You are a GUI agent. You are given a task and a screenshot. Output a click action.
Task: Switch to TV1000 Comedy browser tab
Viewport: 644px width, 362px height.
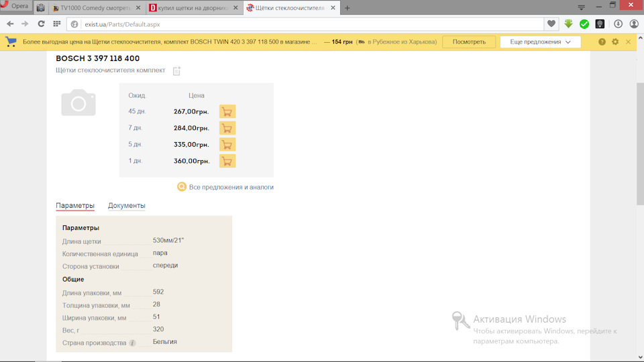95,8
